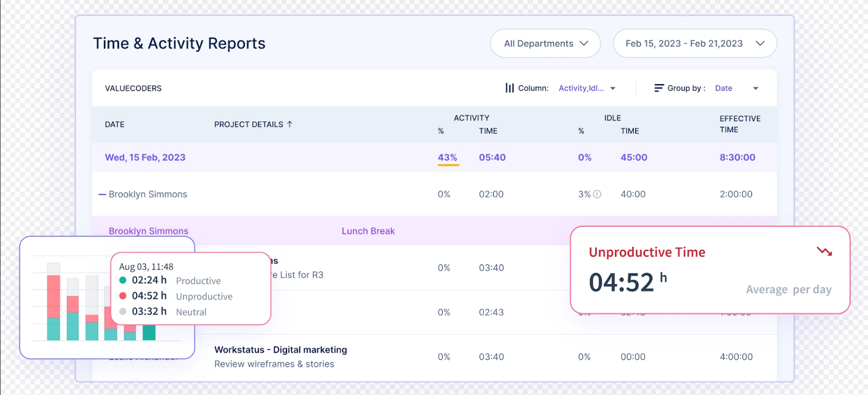Screen dimensions: 868x395
Task: Click the DATE column header
Action: click(115, 124)
